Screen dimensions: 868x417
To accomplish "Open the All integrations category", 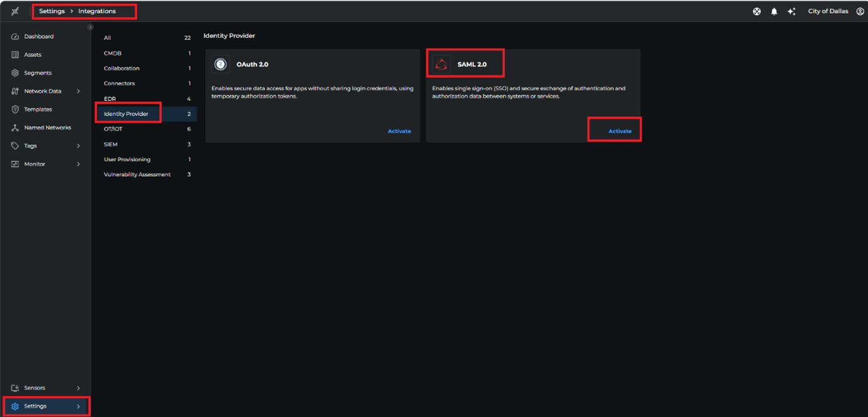I will (x=107, y=38).
